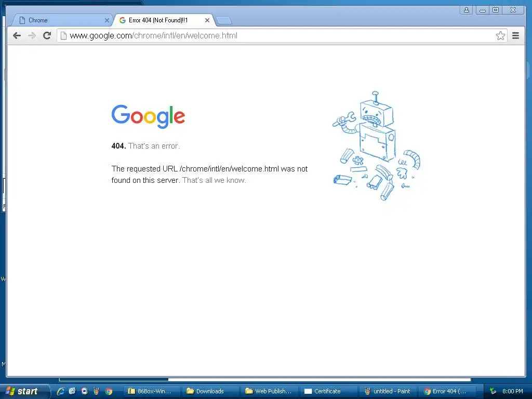Reload the current page
This screenshot has height=399, width=532.
coord(47,35)
